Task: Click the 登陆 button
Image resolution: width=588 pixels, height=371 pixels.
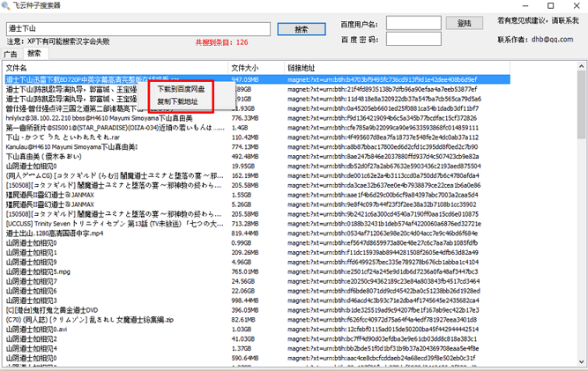Action: (465, 23)
